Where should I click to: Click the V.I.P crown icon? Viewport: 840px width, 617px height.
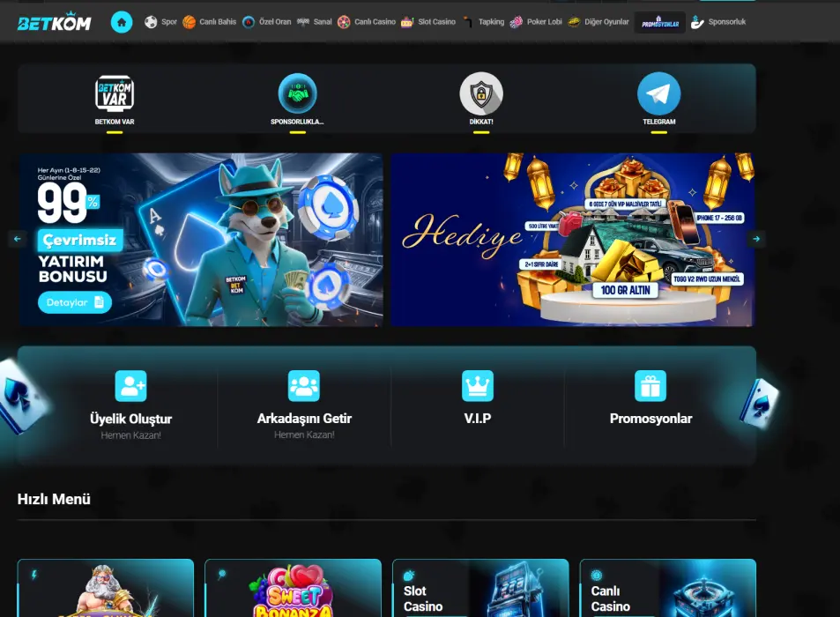click(x=478, y=386)
